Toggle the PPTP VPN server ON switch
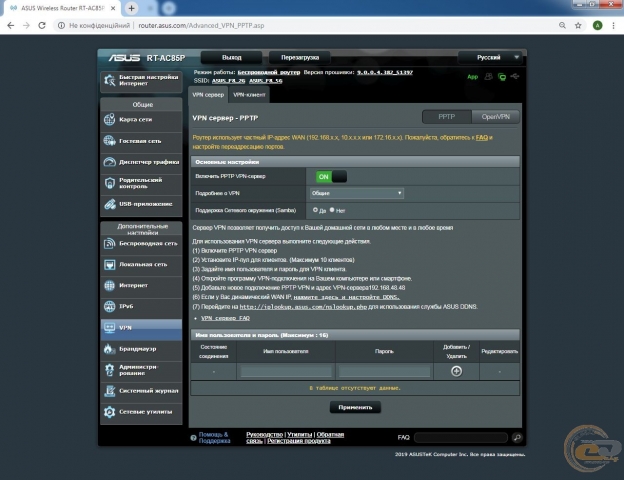Image resolution: width=624 pixels, height=480 pixels. pos(331,177)
